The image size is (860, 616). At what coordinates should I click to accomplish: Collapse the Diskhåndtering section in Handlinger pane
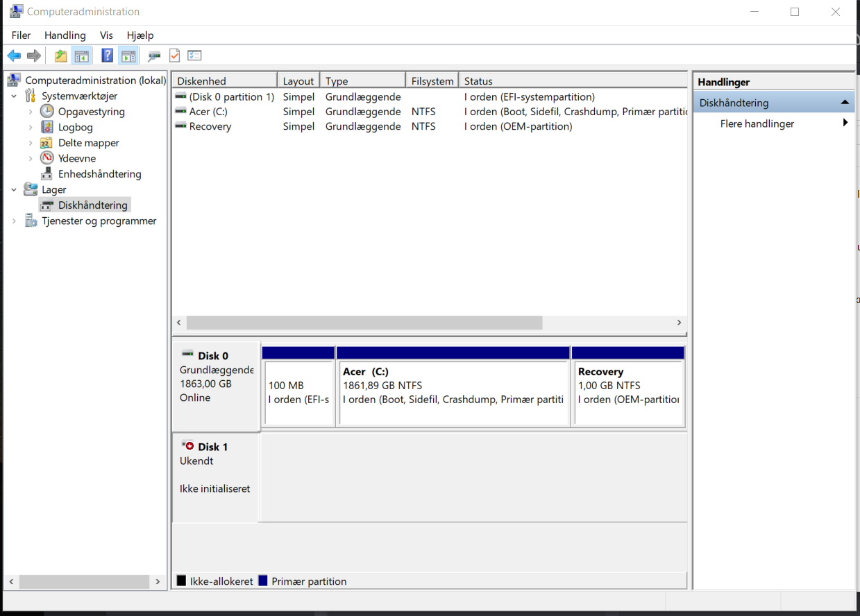pos(845,103)
